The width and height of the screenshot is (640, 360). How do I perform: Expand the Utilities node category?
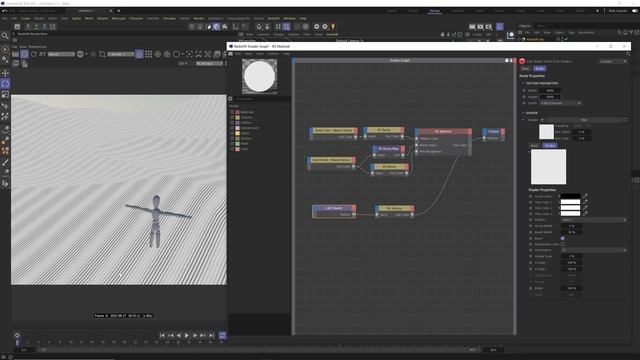tap(232, 123)
